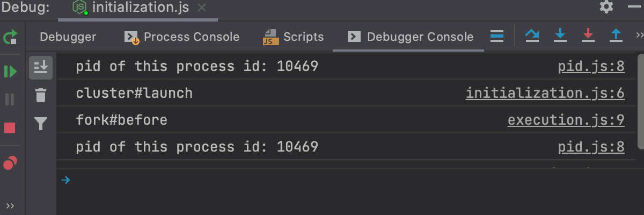Toggle scroll to end of console
Screen dimensions: 644x215
click(41, 67)
